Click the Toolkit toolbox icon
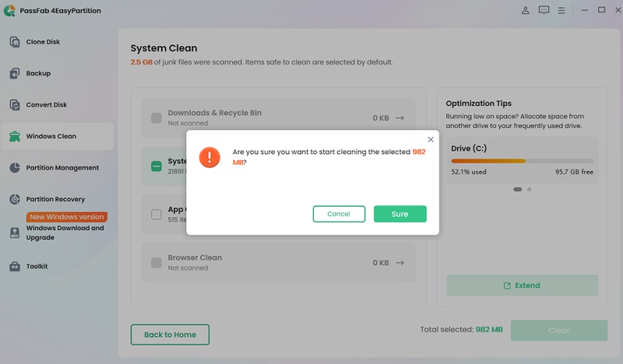The image size is (623, 364). 15,266
